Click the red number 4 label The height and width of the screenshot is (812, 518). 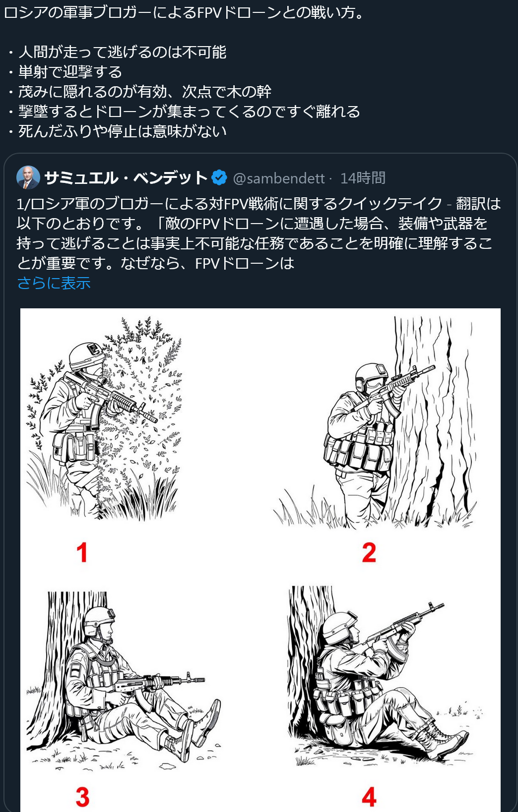[369, 797]
